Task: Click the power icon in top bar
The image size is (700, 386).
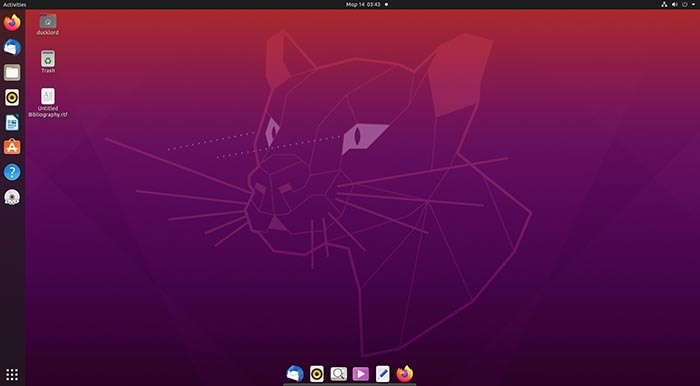Action: coord(685,4)
